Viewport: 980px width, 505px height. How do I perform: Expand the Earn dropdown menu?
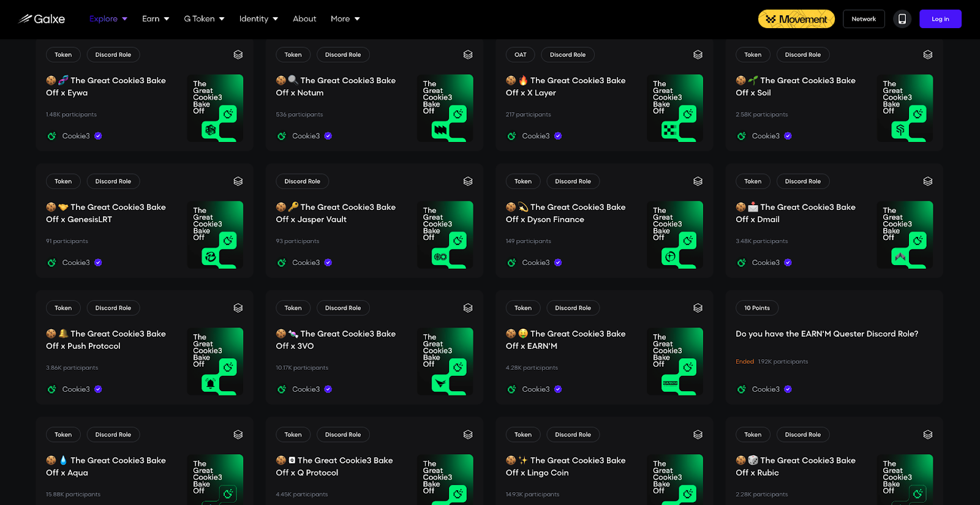pyautogui.click(x=156, y=19)
